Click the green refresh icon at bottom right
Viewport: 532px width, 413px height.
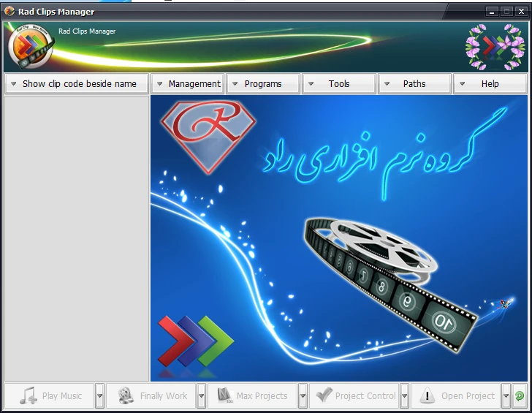pyautogui.click(x=519, y=396)
